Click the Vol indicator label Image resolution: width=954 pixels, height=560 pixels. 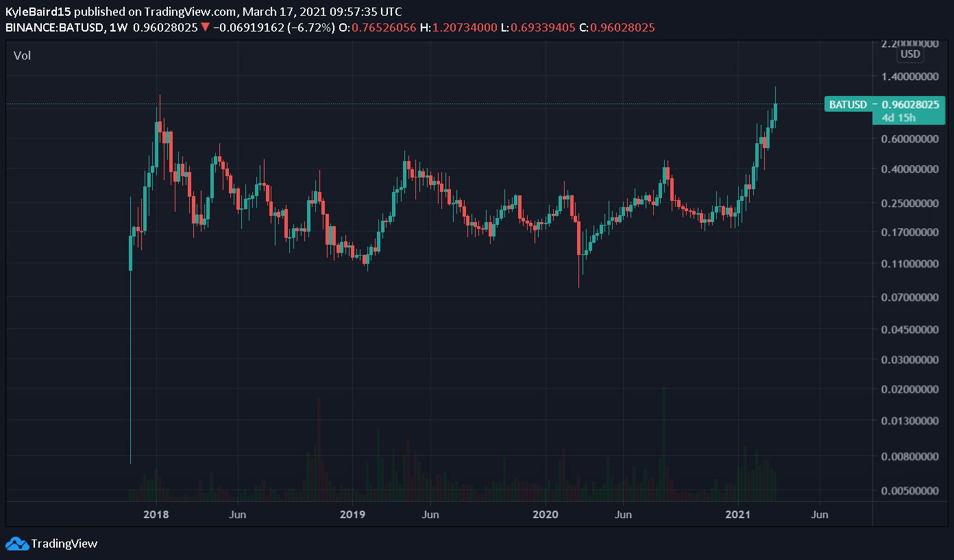(23, 56)
